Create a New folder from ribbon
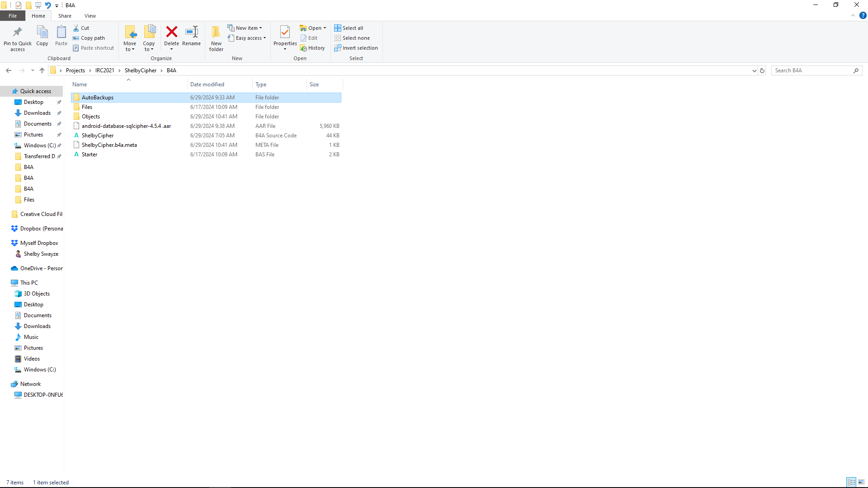Image resolution: width=868 pixels, height=488 pixels. coord(216,38)
